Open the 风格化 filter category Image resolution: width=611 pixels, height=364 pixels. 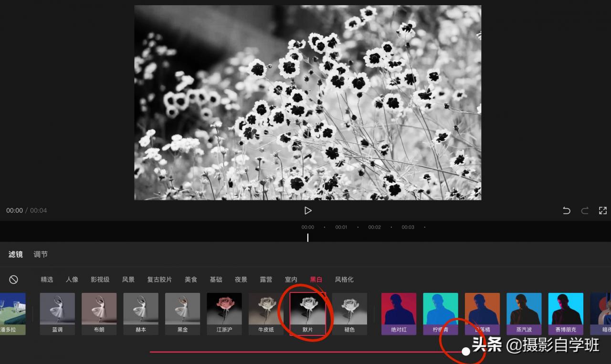coord(344,280)
